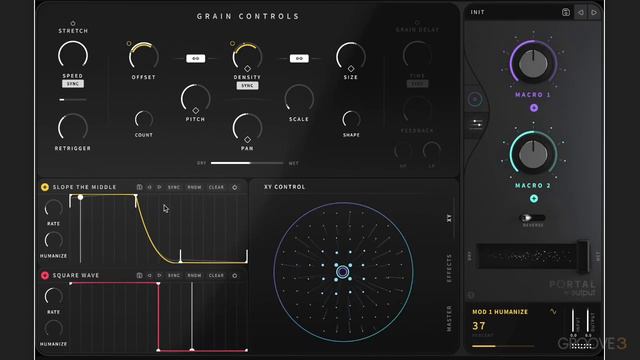Open the INIT preset name menu

(478, 12)
